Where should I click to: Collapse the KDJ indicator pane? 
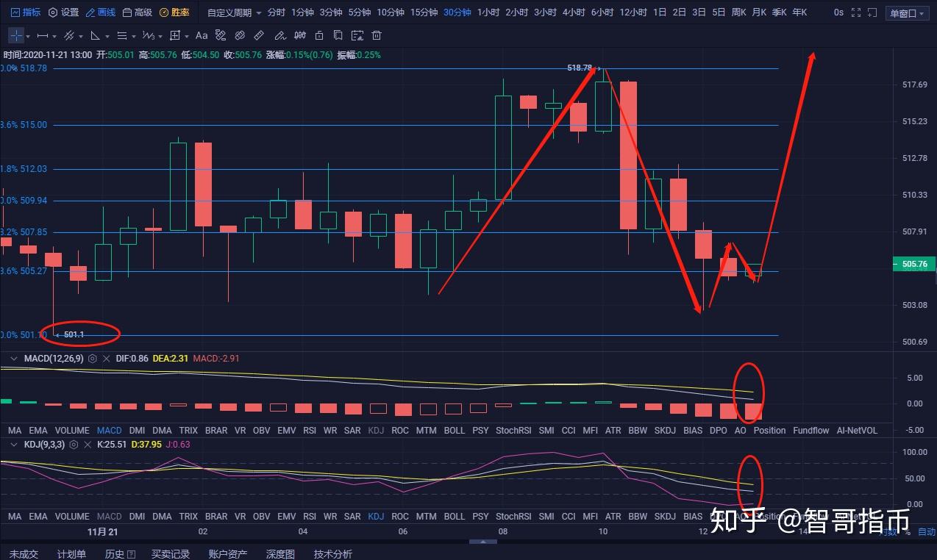coord(13,445)
